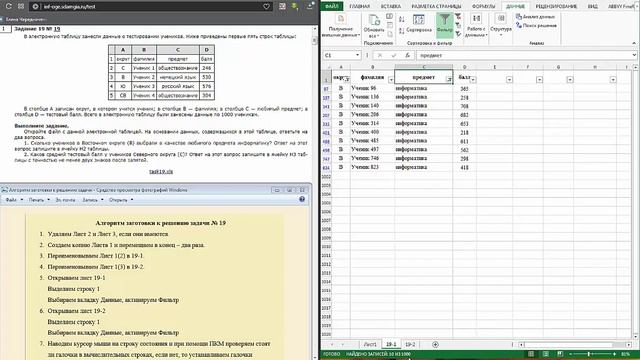Switch to the ВИД ribbon tab
This screenshot has height=360, width=640.
coord(593,6)
